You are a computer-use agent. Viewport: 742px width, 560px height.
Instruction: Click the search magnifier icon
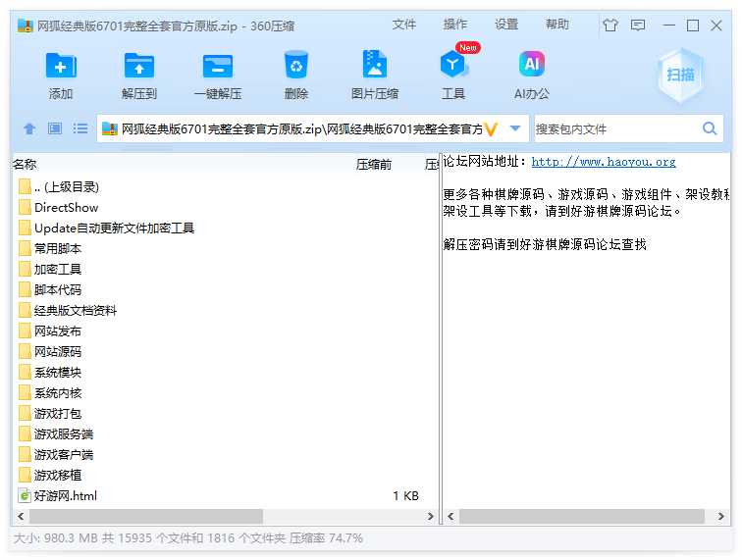pyautogui.click(x=710, y=128)
